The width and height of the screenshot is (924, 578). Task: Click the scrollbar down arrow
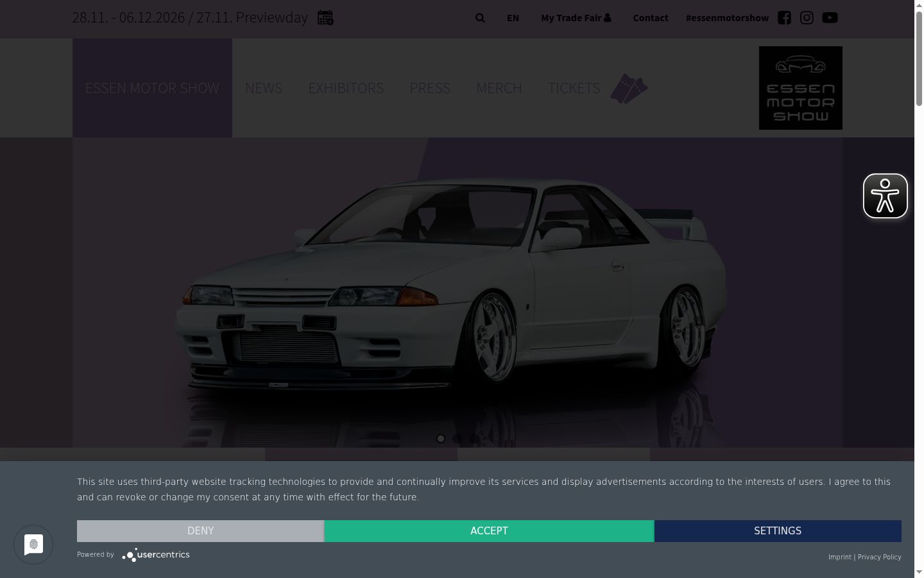(919, 572)
